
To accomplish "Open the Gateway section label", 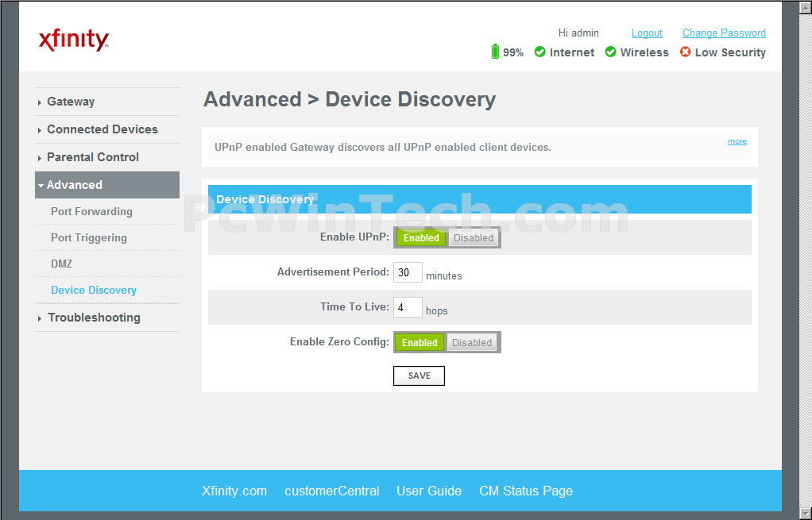I will coord(71,102).
